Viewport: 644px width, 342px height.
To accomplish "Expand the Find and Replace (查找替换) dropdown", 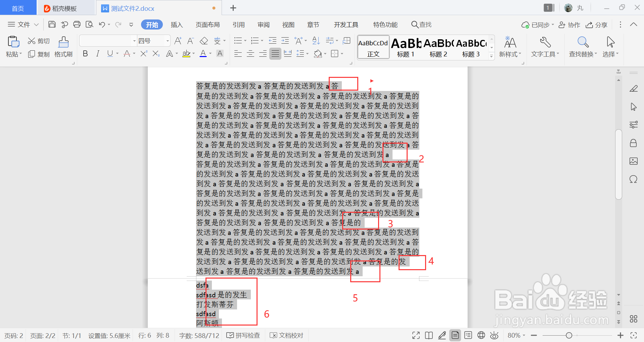I will (596, 54).
